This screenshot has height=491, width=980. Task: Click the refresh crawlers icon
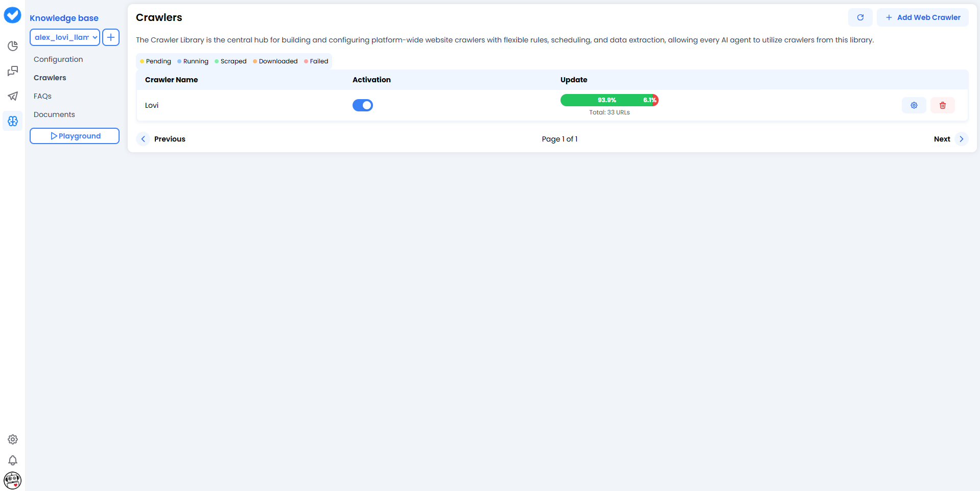point(860,17)
